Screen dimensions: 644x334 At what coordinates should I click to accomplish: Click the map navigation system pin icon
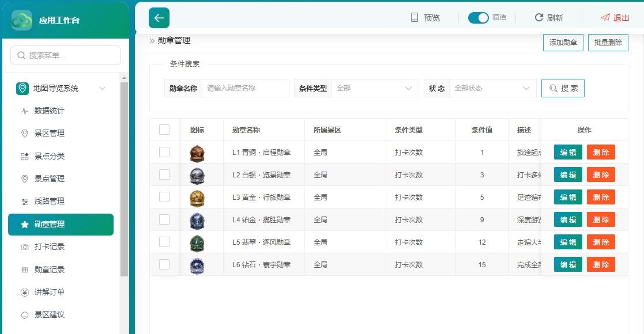[22, 88]
